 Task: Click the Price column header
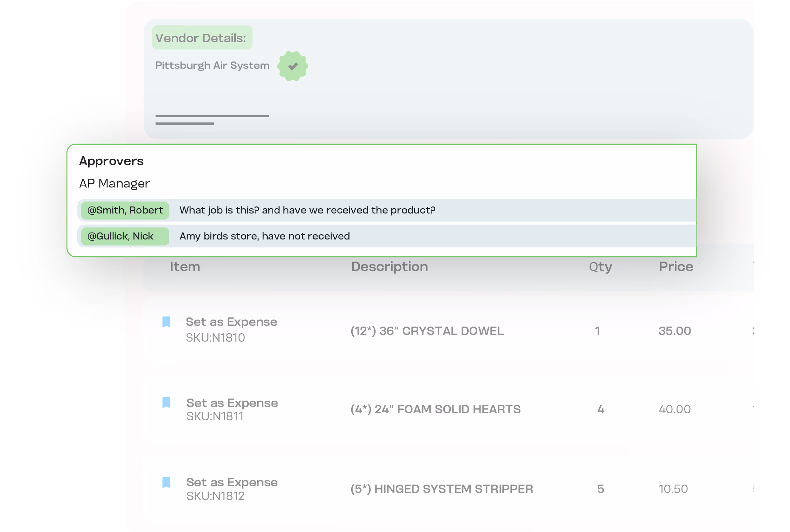pyautogui.click(x=675, y=267)
